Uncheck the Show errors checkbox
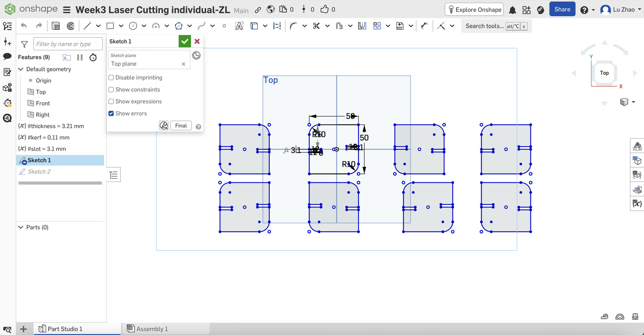 111,113
